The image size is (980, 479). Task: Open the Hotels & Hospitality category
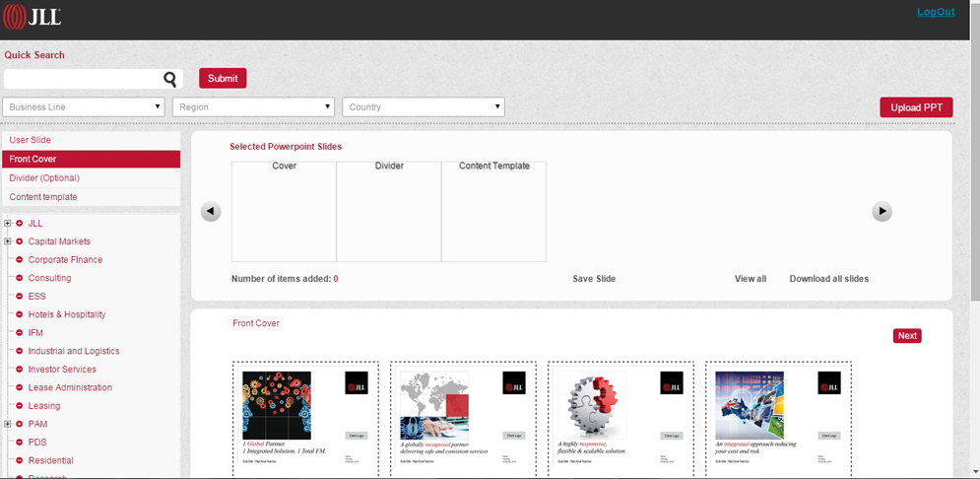(67, 314)
